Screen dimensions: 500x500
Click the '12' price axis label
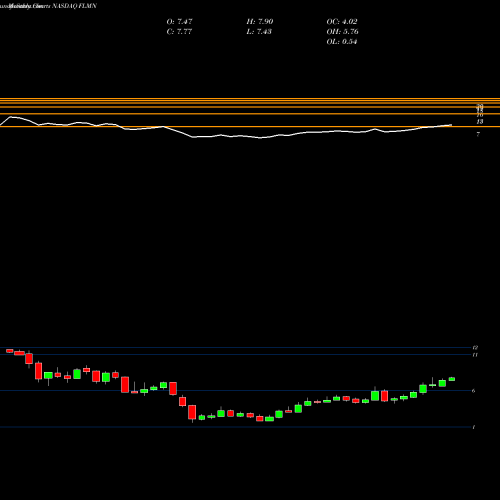[475, 348]
